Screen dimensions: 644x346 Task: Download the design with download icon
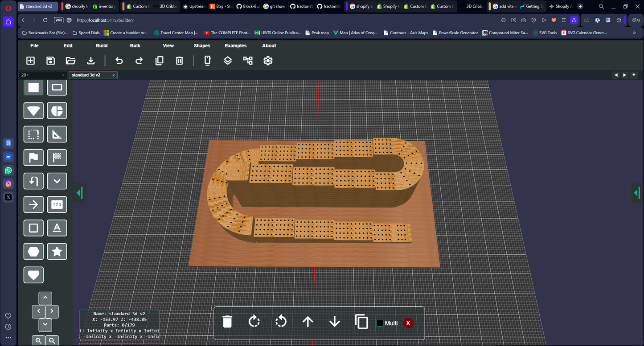(x=91, y=61)
